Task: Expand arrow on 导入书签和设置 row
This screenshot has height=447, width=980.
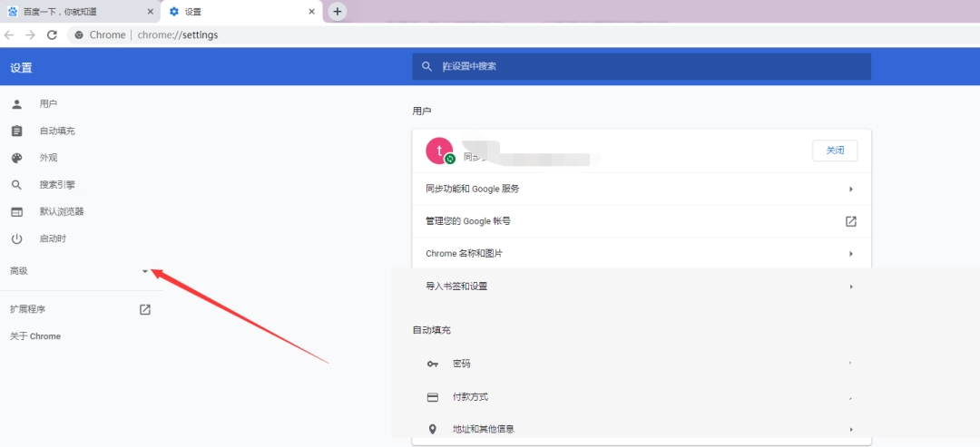Action: [850, 287]
